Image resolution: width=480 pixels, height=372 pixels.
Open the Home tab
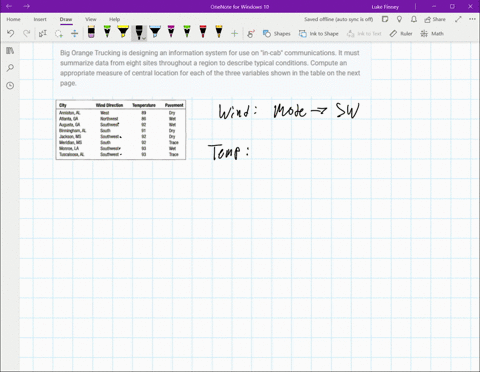[13, 19]
